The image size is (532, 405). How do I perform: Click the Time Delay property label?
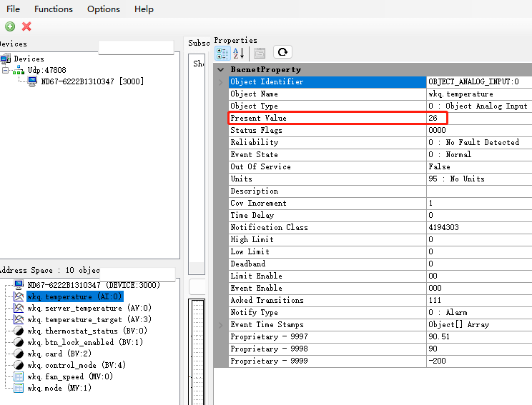[x=252, y=216]
